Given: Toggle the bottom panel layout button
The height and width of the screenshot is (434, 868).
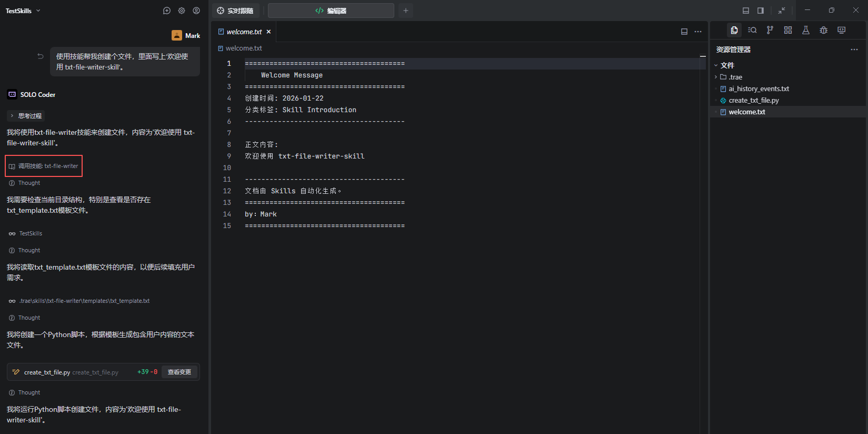Looking at the screenshot, I should (746, 11).
